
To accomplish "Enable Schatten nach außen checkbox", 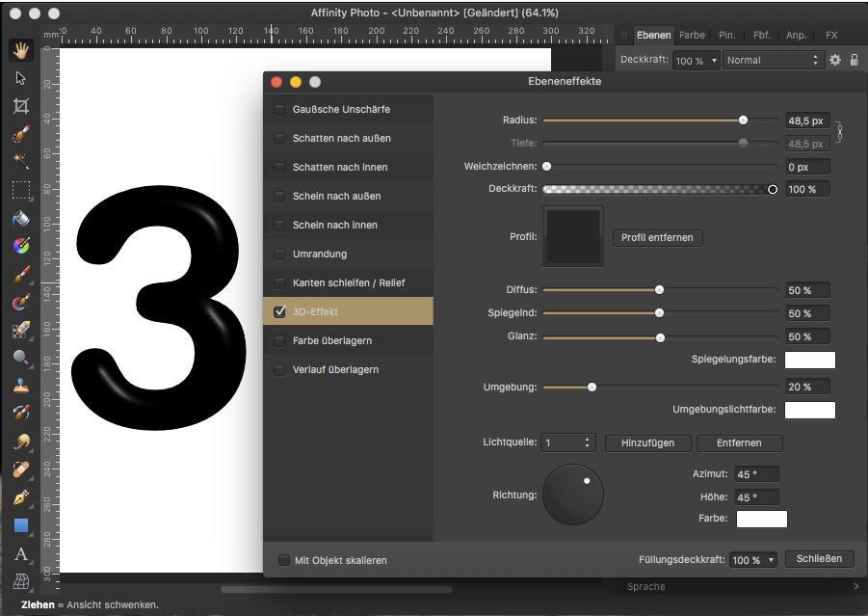I will (279, 138).
